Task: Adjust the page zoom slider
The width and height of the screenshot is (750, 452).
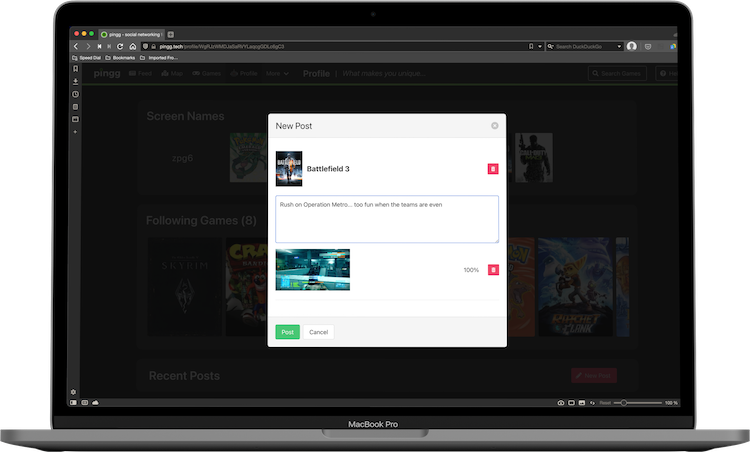Action: click(638, 403)
